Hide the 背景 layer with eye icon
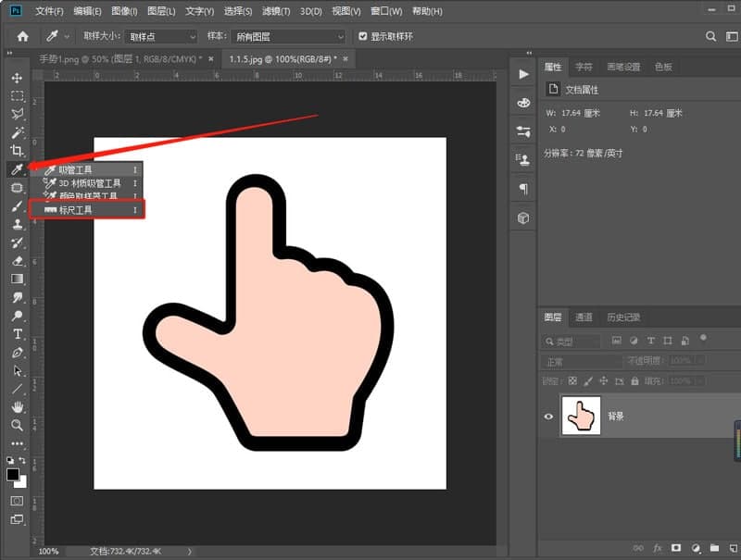Image resolution: width=741 pixels, height=560 pixels. click(548, 417)
